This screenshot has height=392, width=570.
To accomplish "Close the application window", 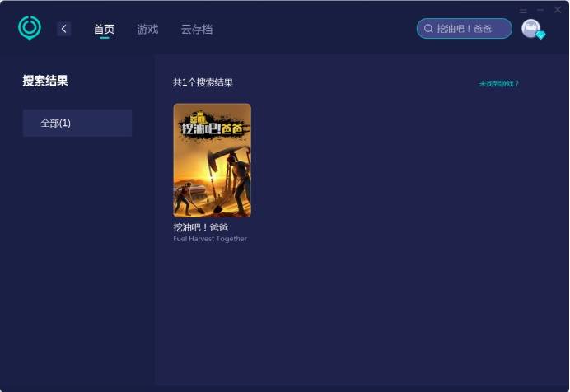I will click(558, 10).
